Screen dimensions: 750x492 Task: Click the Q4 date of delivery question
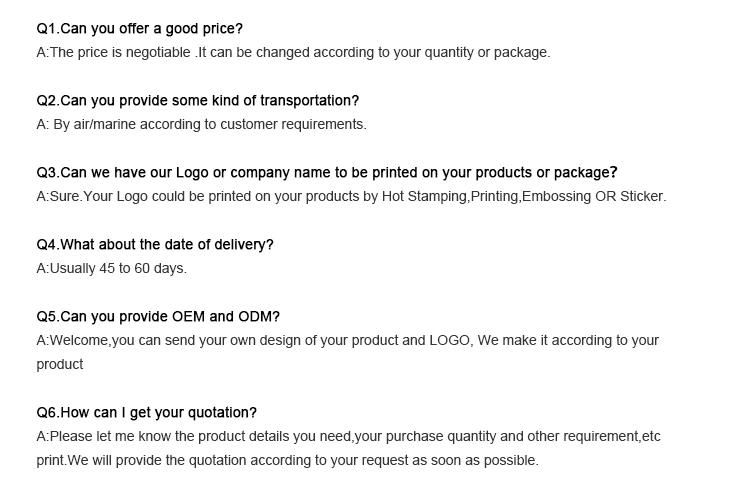click(155, 245)
